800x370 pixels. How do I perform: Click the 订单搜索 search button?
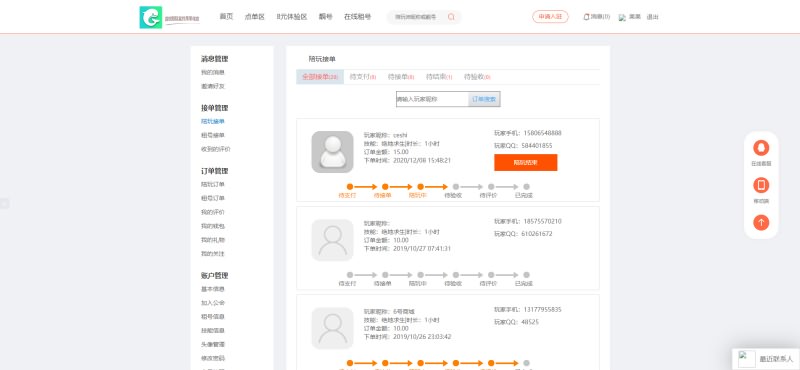click(484, 99)
